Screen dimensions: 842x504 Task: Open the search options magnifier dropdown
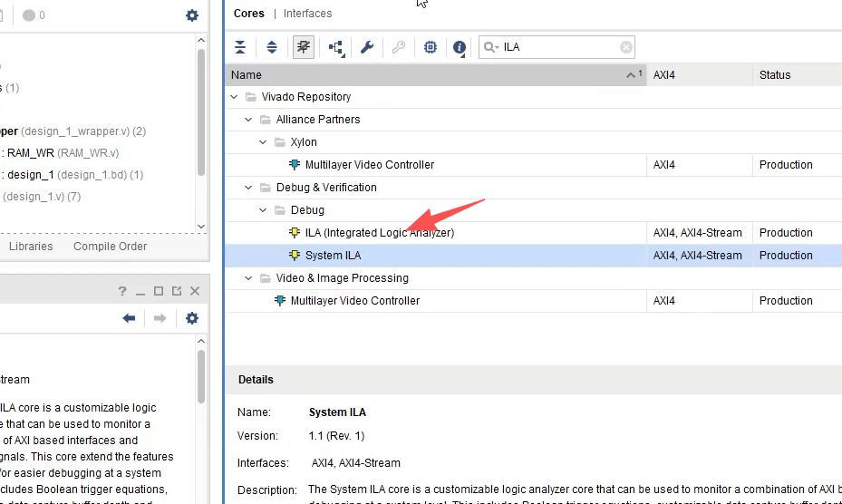pyautogui.click(x=491, y=47)
